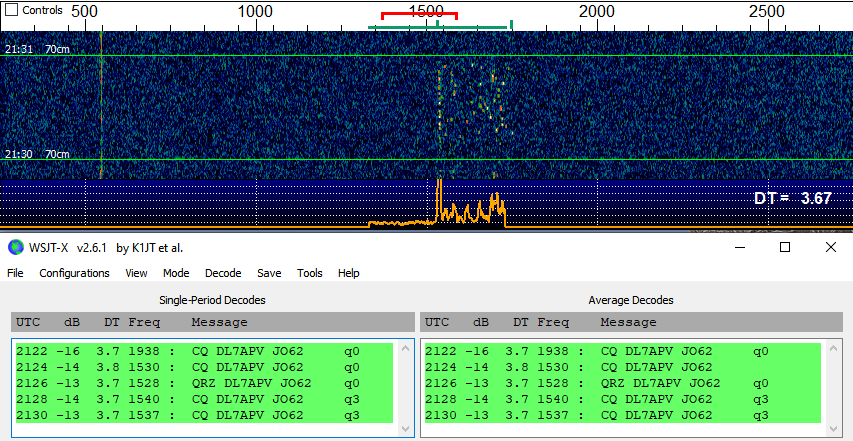Open the Save menu
Screen dimensions: 853x441
coord(269,273)
